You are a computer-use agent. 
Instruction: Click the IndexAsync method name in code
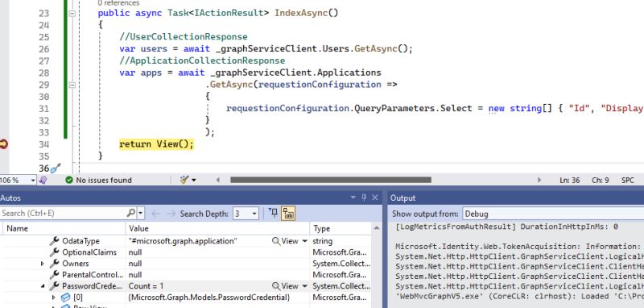click(x=301, y=13)
